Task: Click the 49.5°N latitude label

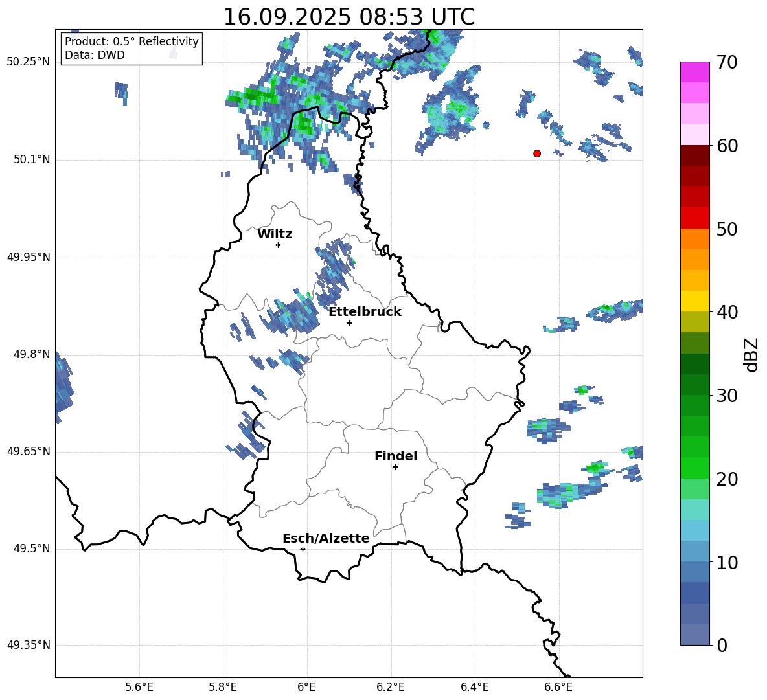Action: click(32, 548)
